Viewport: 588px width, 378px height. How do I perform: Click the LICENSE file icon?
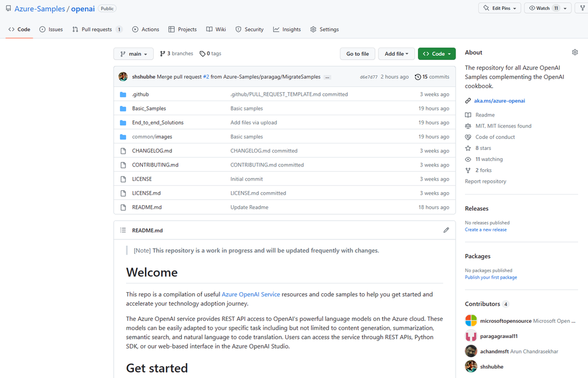click(x=123, y=179)
